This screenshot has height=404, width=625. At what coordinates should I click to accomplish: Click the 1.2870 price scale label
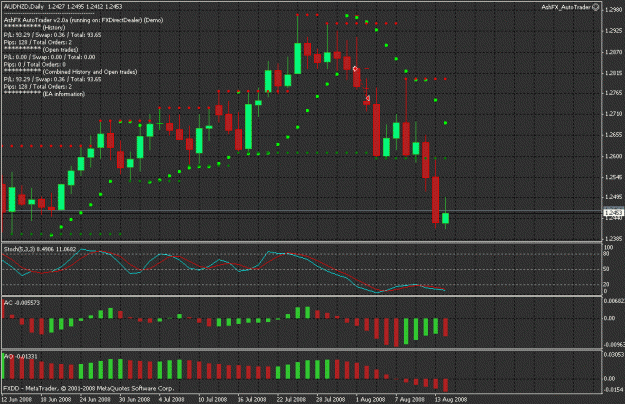click(613, 52)
